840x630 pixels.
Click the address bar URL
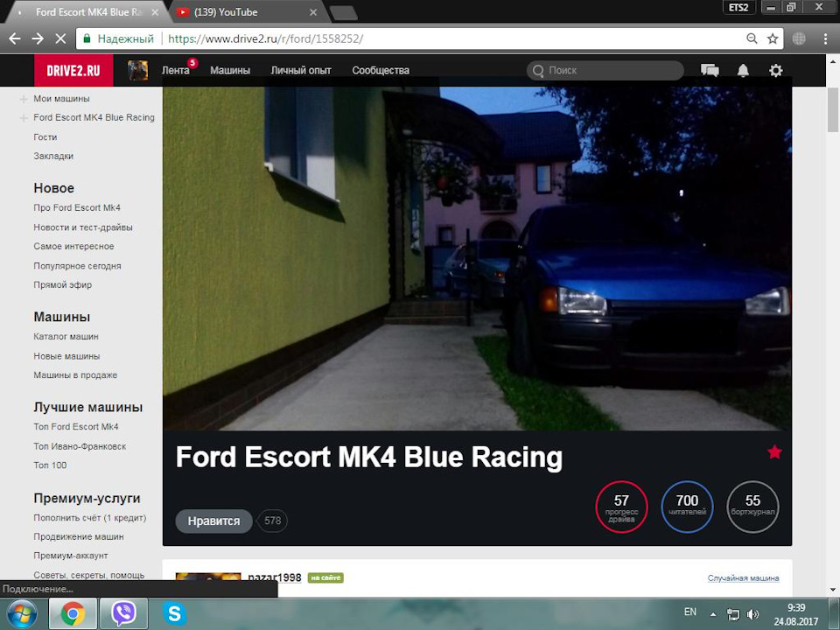point(266,38)
